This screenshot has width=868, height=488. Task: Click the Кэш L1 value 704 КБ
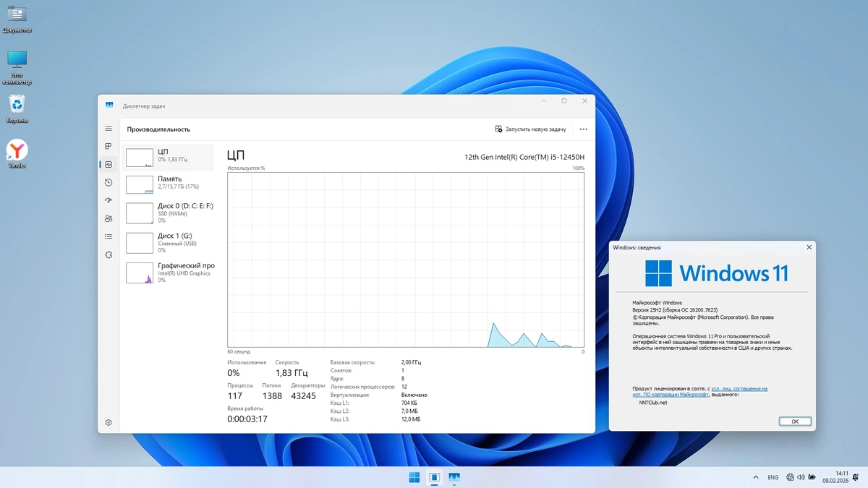(409, 403)
